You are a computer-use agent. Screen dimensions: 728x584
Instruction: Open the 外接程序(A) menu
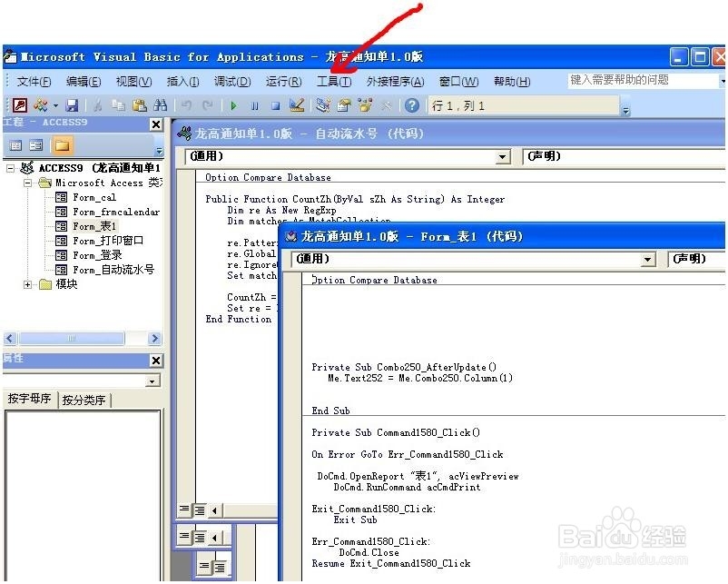395,82
